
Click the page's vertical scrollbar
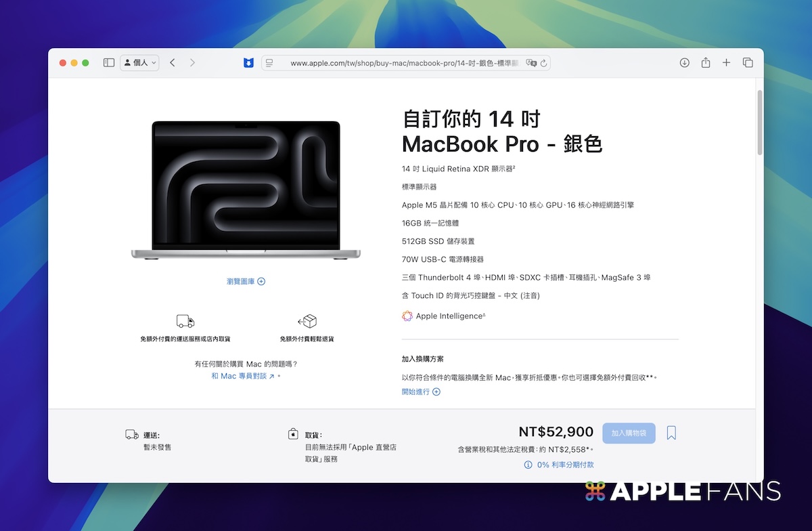[760, 122]
